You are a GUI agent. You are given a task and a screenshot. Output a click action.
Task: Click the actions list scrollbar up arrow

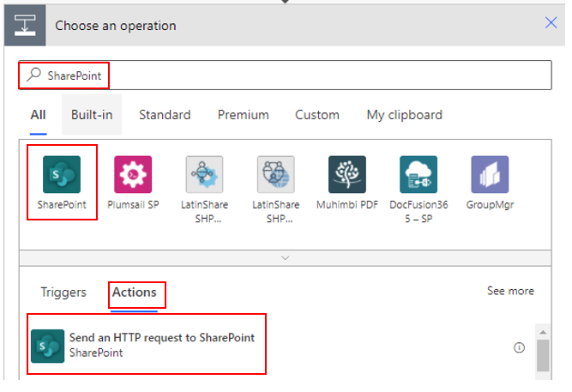click(543, 332)
